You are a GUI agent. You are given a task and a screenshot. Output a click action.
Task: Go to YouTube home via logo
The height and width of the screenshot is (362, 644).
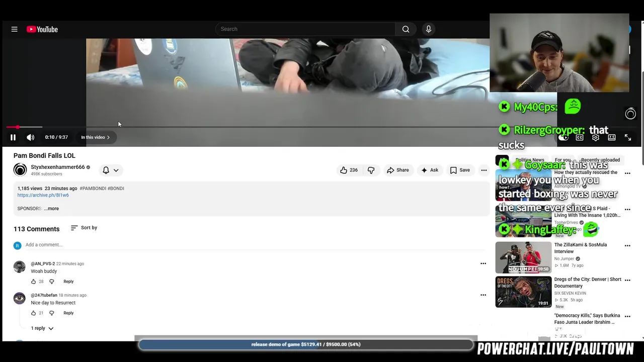coord(42,29)
